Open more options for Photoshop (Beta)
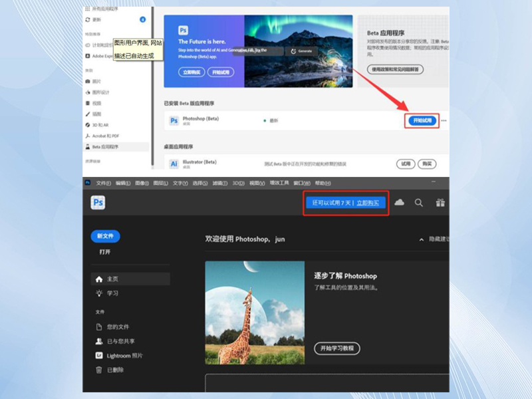This screenshot has width=532, height=399. 444,121
